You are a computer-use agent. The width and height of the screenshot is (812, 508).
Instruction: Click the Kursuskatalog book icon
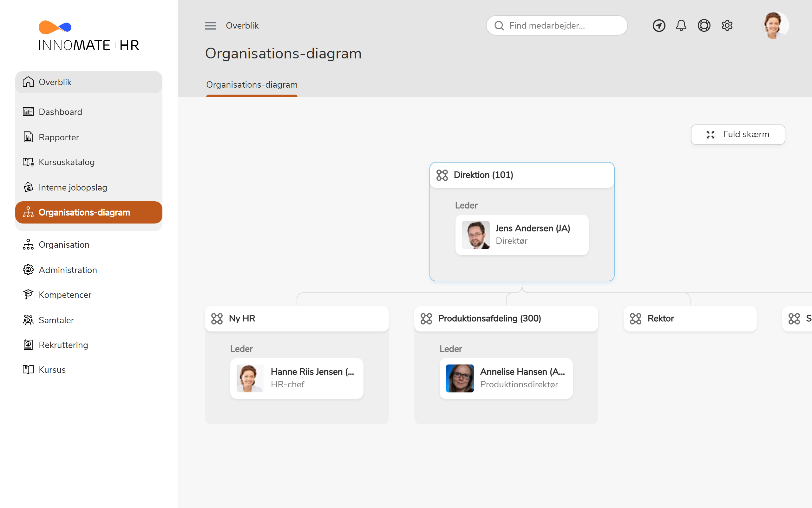pos(28,162)
